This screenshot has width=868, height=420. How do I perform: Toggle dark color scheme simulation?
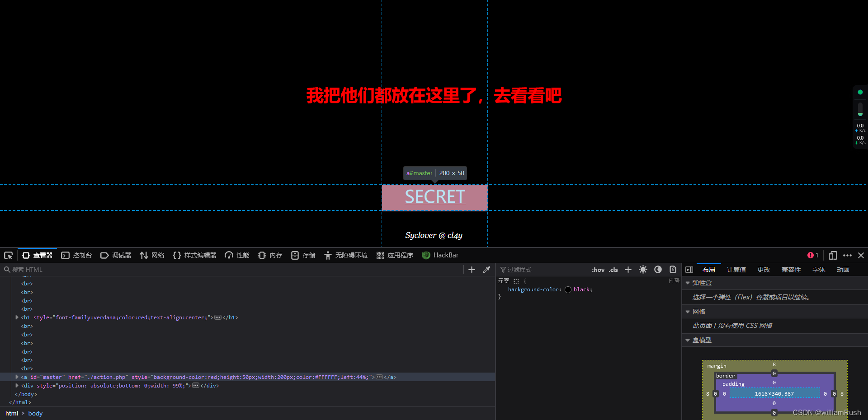coord(658,270)
